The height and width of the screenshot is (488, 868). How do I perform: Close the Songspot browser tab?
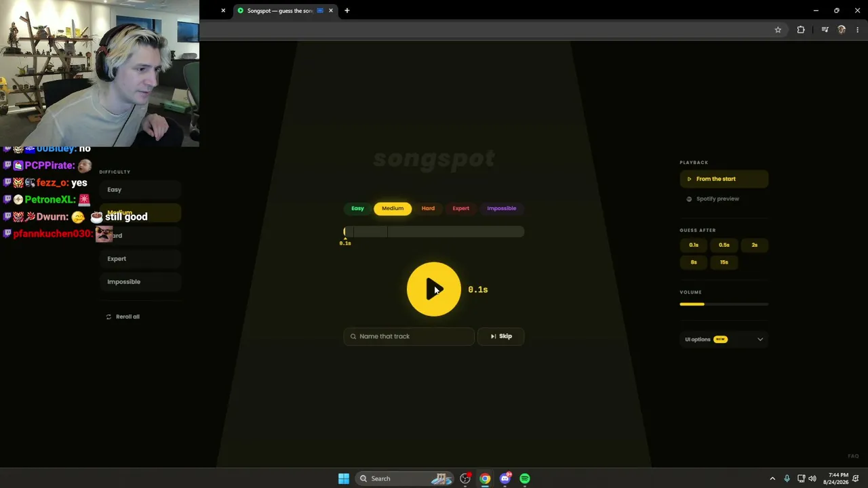[x=331, y=11]
